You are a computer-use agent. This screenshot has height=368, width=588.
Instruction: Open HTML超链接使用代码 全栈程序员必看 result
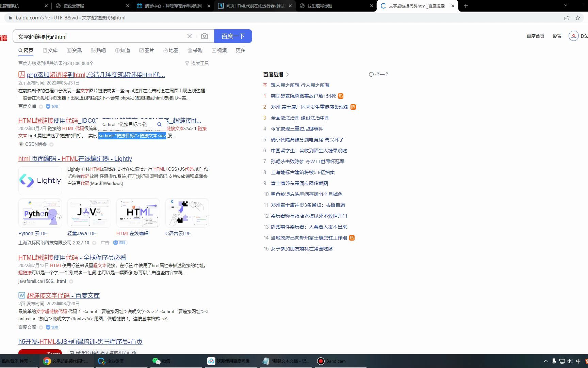(x=72, y=257)
